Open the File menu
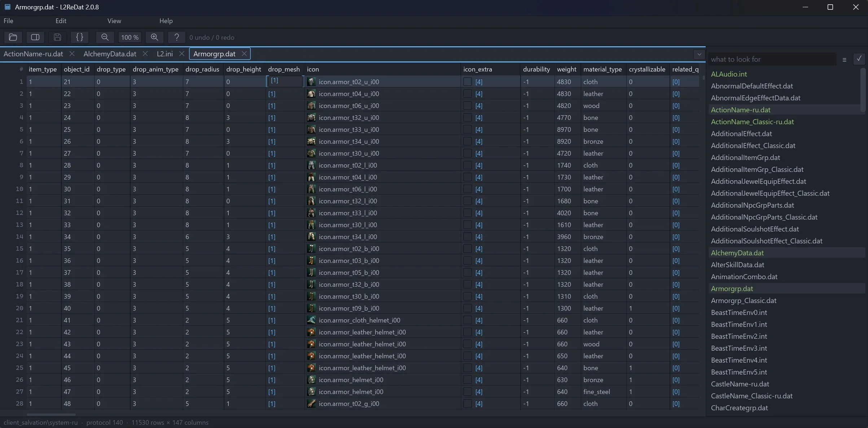Image resolution: width=868 pixels, height=428 pixels. point(8,21)
